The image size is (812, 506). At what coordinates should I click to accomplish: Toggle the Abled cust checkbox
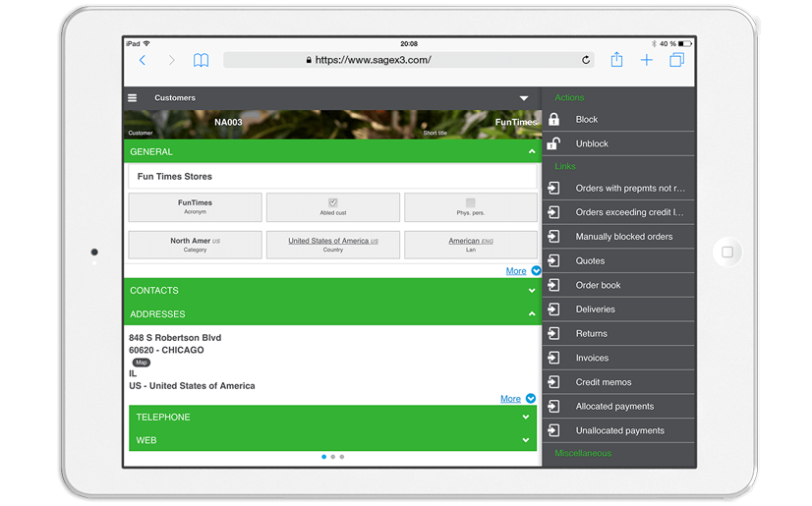pos(333,202)
